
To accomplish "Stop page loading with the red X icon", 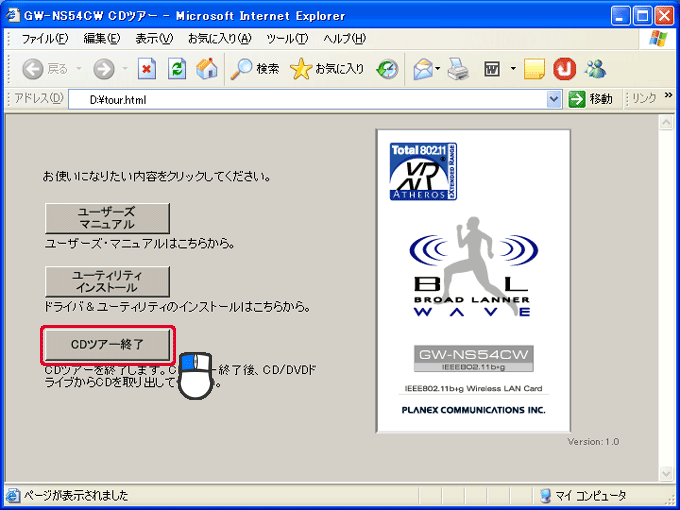I will (147, 69).
